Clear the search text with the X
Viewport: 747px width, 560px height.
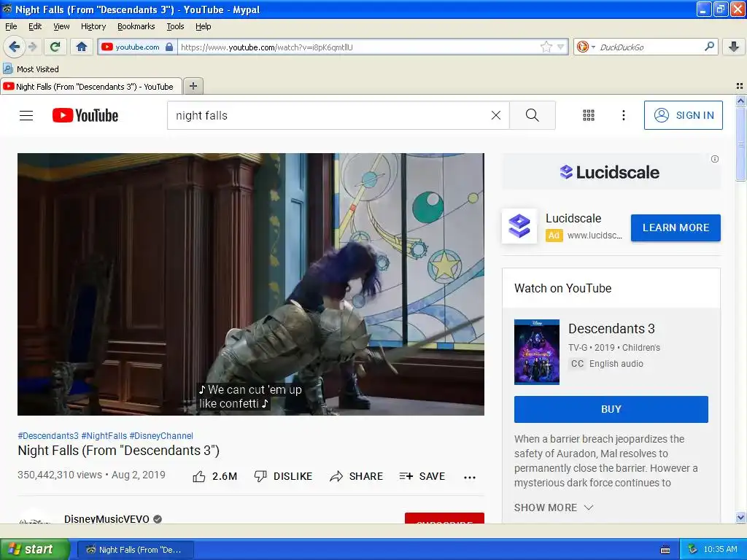(x=496, y=115)
